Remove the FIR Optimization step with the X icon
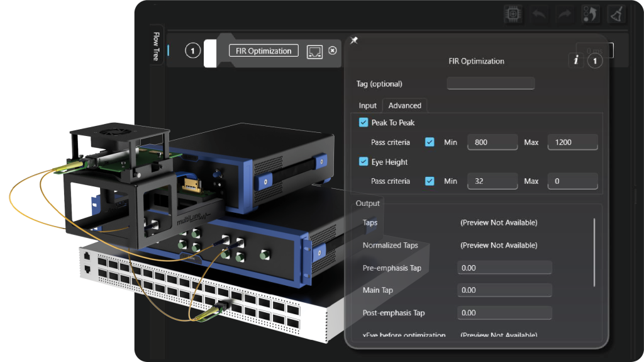644x362 pixels. point(333,50)
